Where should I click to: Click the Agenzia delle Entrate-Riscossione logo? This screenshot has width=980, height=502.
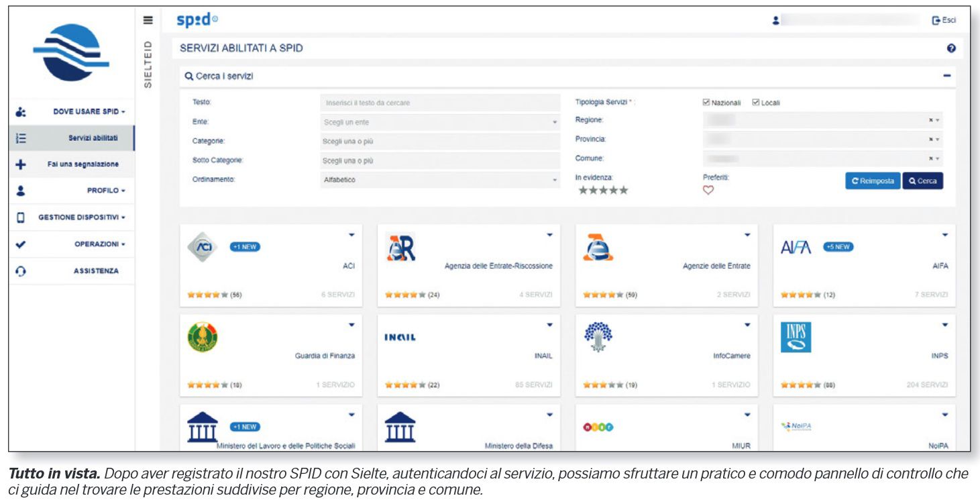pyautogui.click(x=402, y=248)
